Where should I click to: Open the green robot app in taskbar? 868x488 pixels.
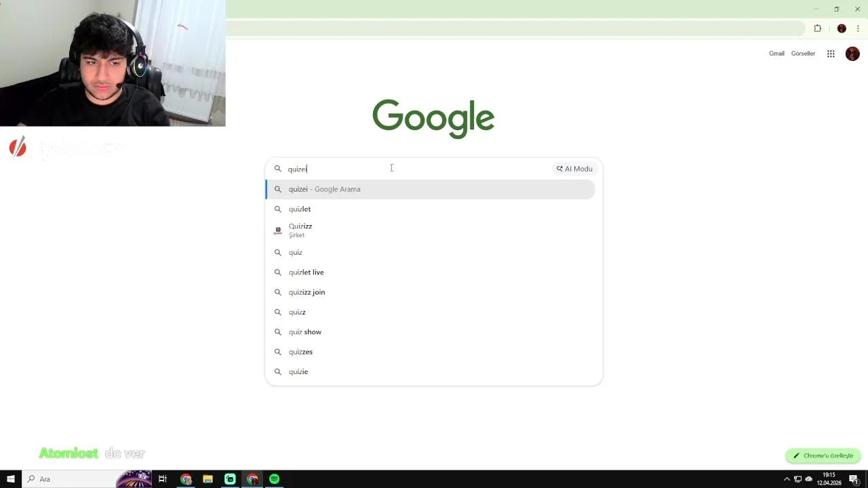coord(230,479)
